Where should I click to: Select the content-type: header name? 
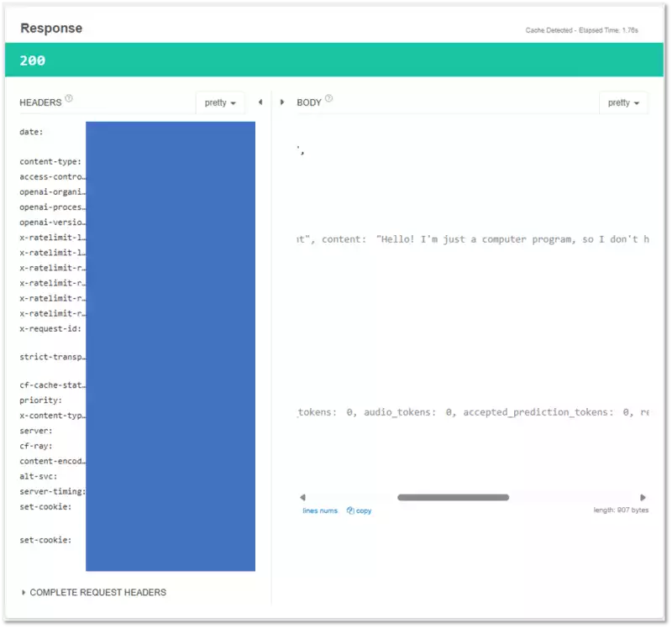pyautogui.click(x=50, y=161)
